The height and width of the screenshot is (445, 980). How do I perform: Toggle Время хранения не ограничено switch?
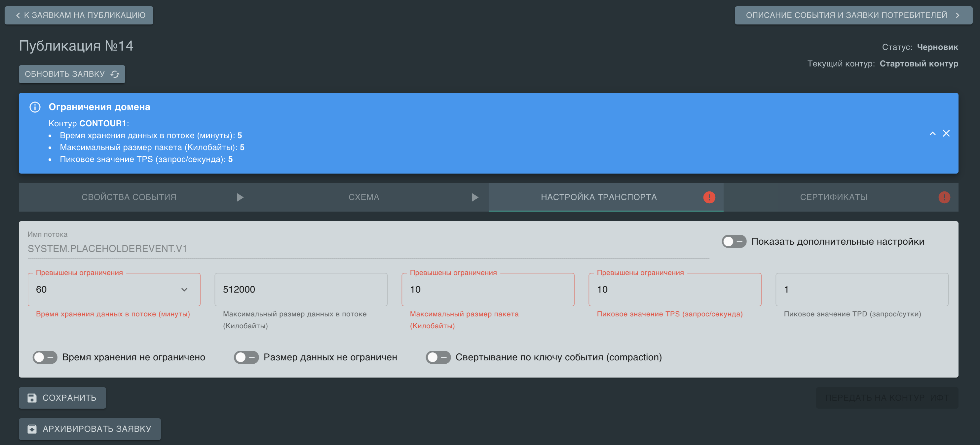45,357
